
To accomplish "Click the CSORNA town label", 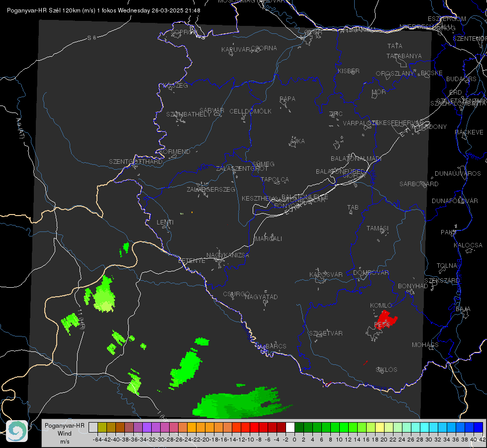I will point(264,48).
